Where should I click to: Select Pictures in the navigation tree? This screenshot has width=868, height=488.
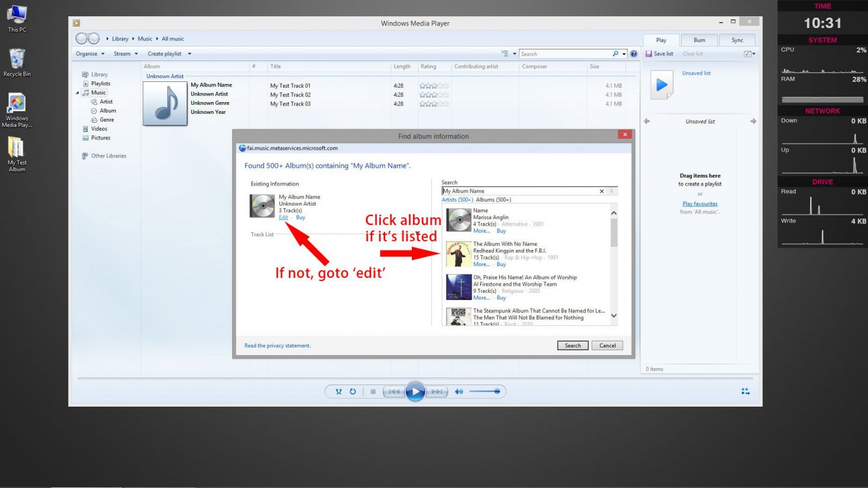coord(101,138)
